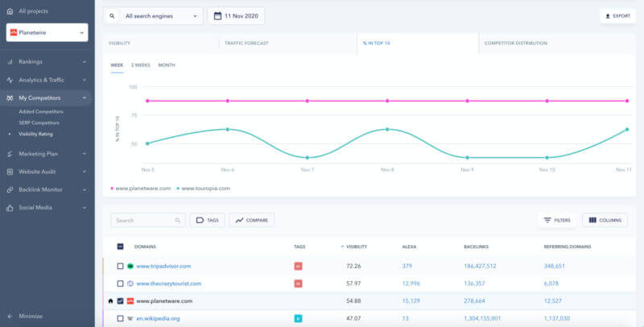
Task: Click the Compare button
Action: pos(252,221)
